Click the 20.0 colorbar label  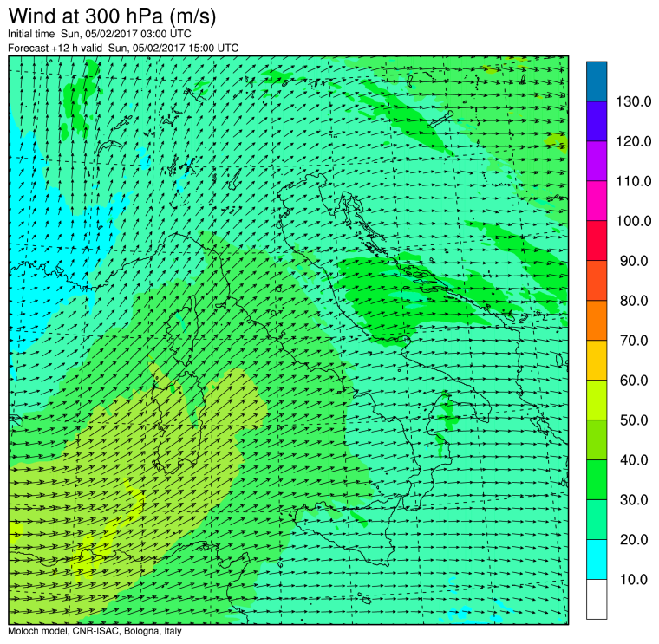pos(634,539)
